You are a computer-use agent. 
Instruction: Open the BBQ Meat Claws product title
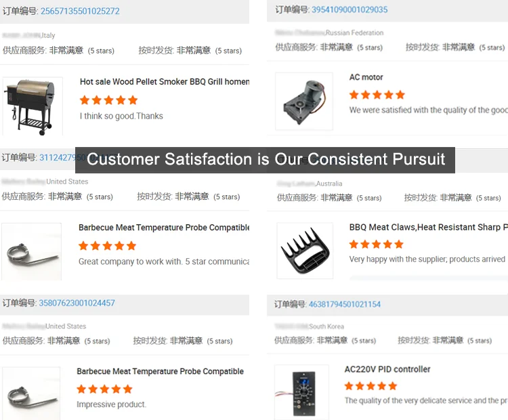[428, 227]
